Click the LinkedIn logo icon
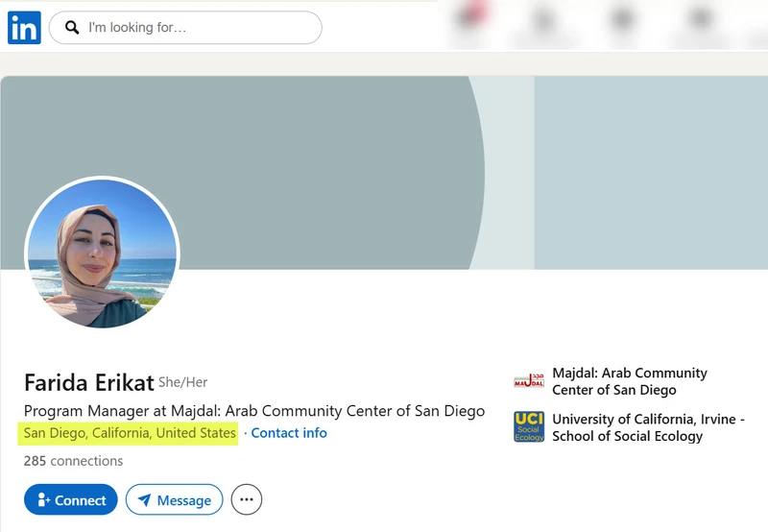The image size is (768, 532). coord(24,28)
